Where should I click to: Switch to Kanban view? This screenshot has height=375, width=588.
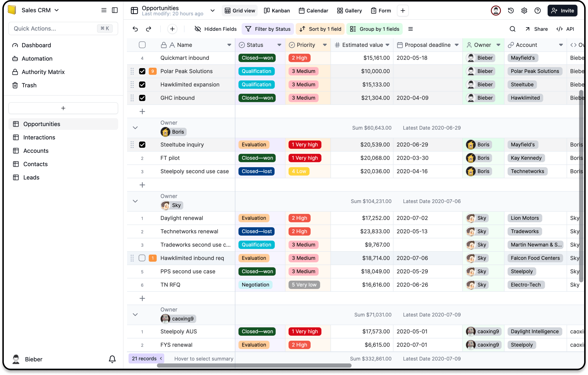tap(277, 10)
